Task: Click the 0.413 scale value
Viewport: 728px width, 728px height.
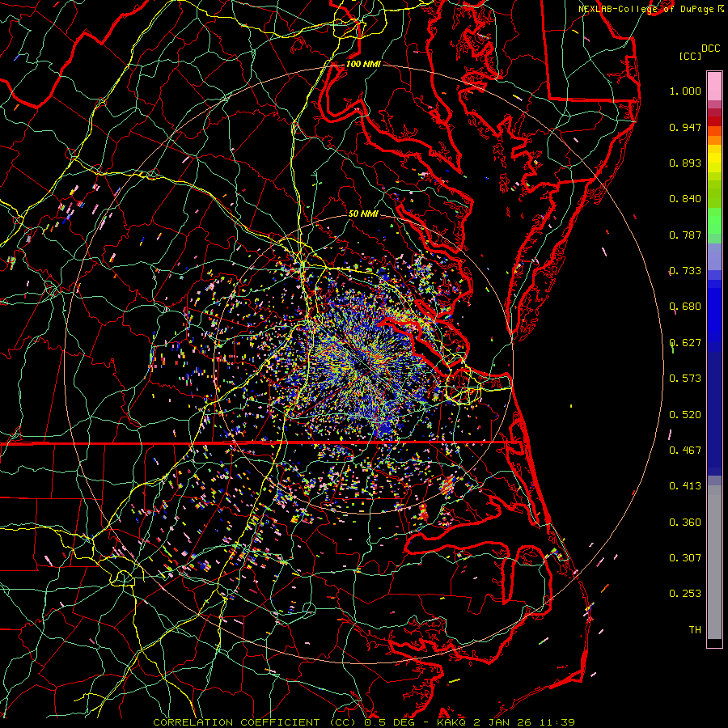Action: (685, 486)
